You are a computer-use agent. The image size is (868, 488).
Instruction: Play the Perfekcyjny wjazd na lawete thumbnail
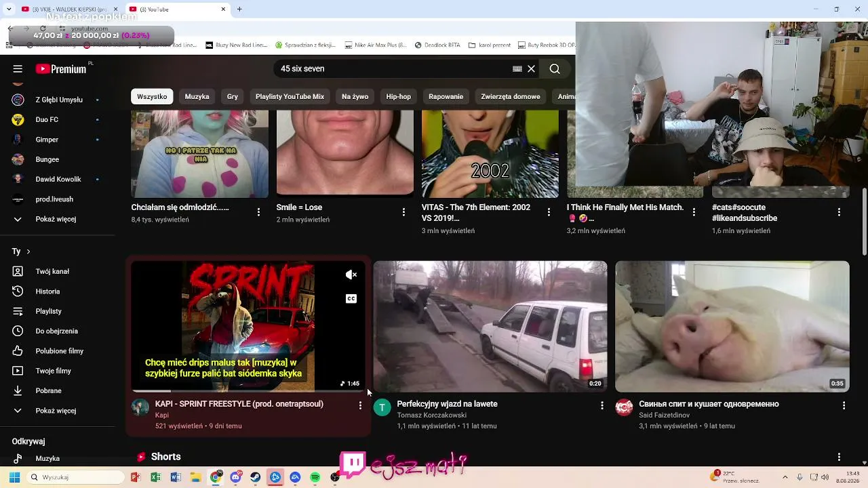tap(490, 327)
